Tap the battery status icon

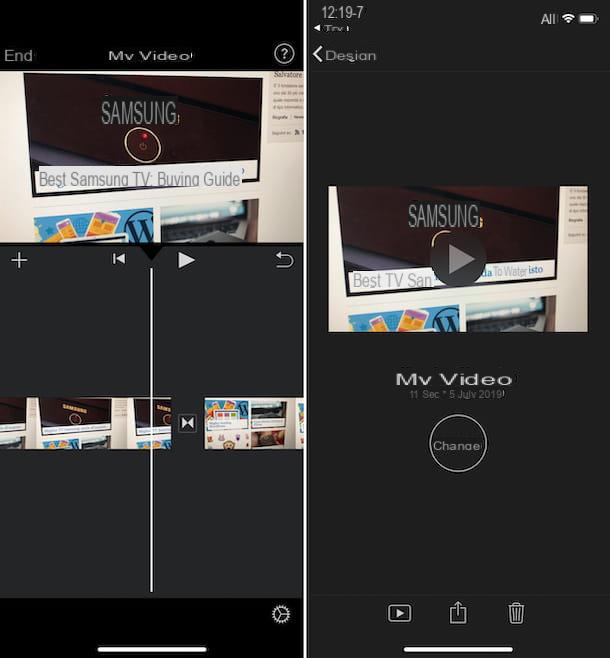click(588, 19)
